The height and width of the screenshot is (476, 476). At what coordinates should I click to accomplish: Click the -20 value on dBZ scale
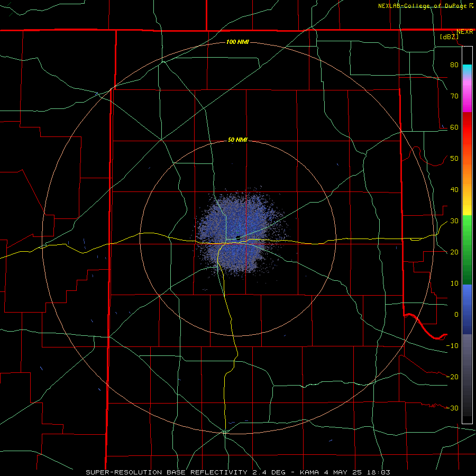pyautogui.click(x=452, y=377)
